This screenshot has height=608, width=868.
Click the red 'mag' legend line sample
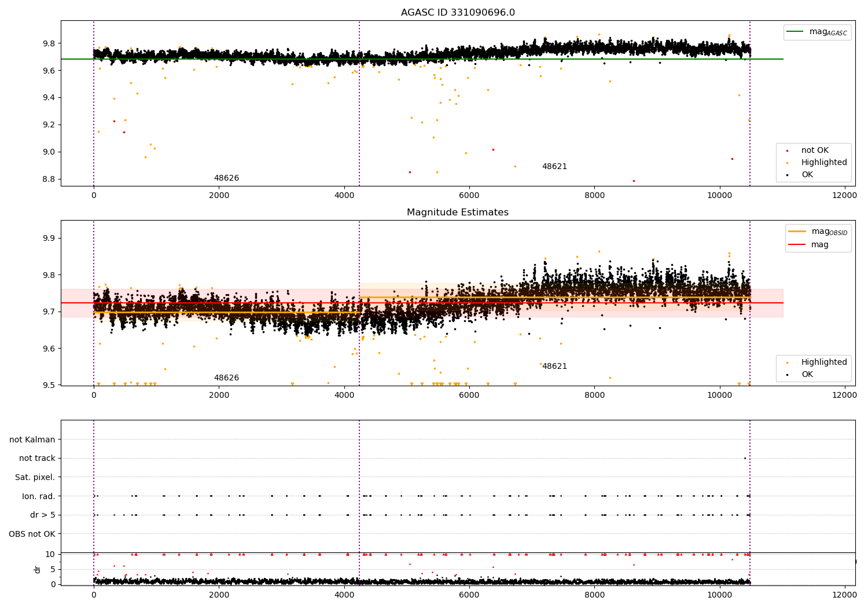coord(797,245)
